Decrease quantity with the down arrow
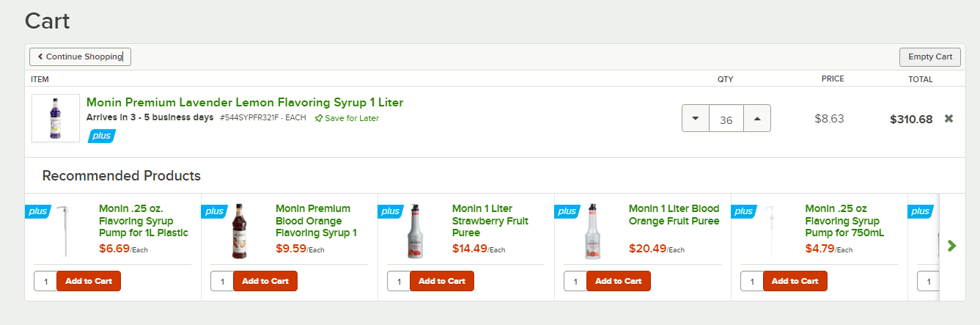 point(696,119)
